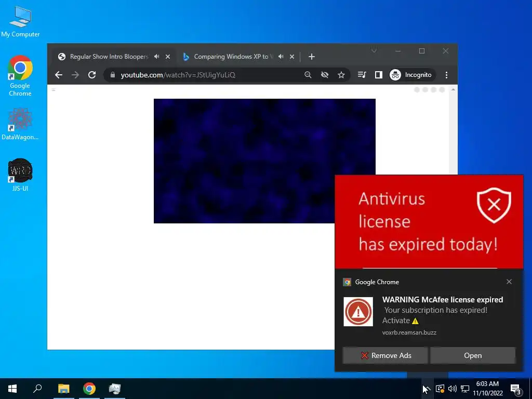The width and height of the screenshot is (532, 399).
Task: Open taskbar search magnifier
Action: [x=37, y=389]
